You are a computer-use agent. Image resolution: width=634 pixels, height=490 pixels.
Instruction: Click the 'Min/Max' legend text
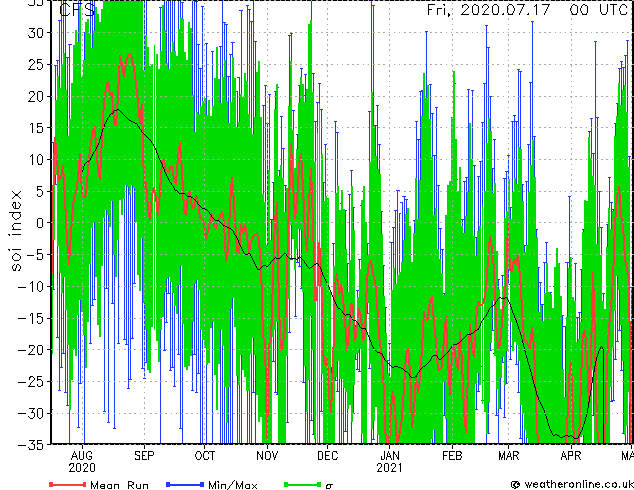click(232, 485)
